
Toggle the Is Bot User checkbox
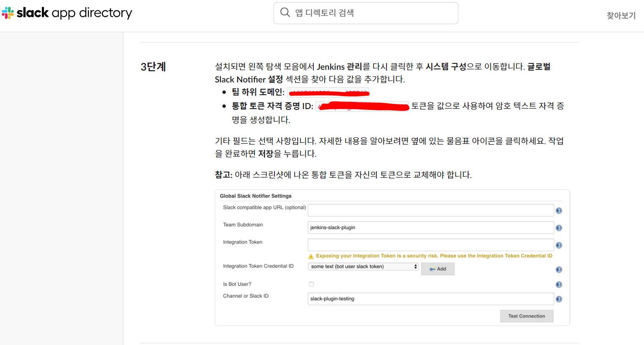pos(311,284)
